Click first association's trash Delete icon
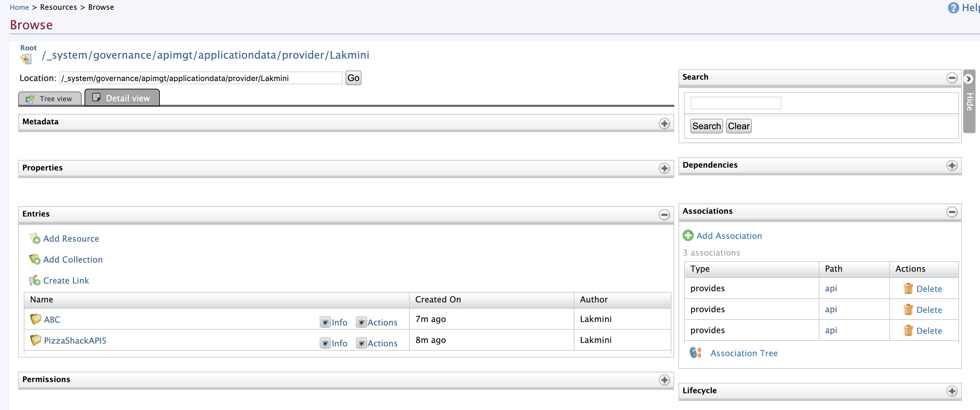980x410 pixels. coord(908,288)
